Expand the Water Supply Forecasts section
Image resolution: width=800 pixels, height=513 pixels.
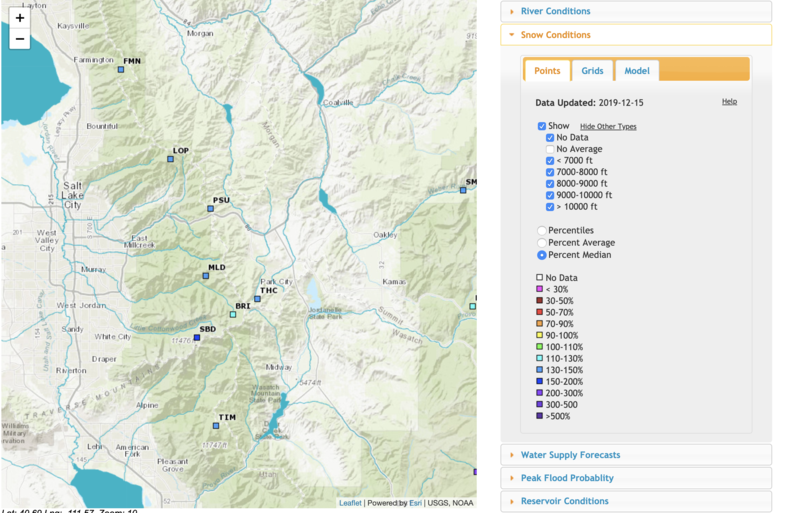[x=570, y=455]
